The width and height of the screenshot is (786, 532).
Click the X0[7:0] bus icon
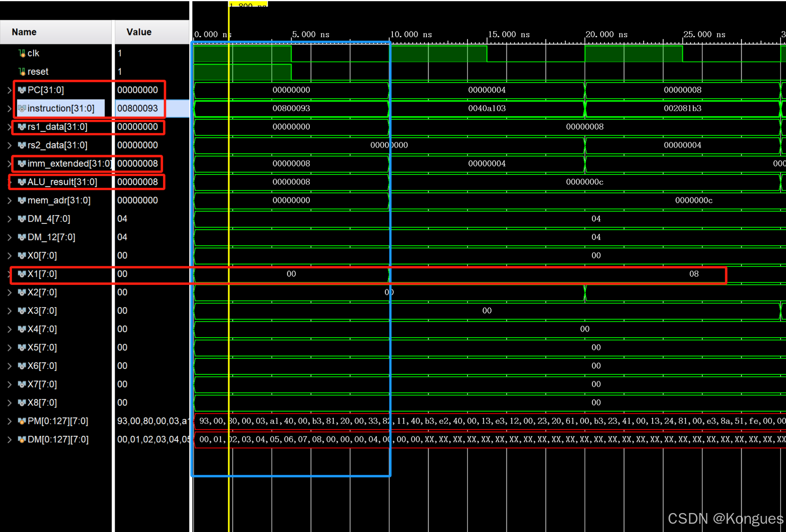(x=22, y=255)
